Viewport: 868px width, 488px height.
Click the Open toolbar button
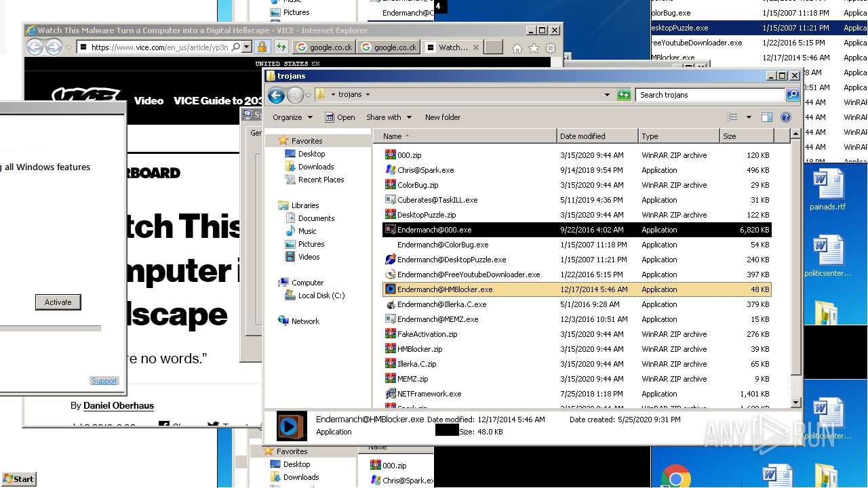click(340, 117)
